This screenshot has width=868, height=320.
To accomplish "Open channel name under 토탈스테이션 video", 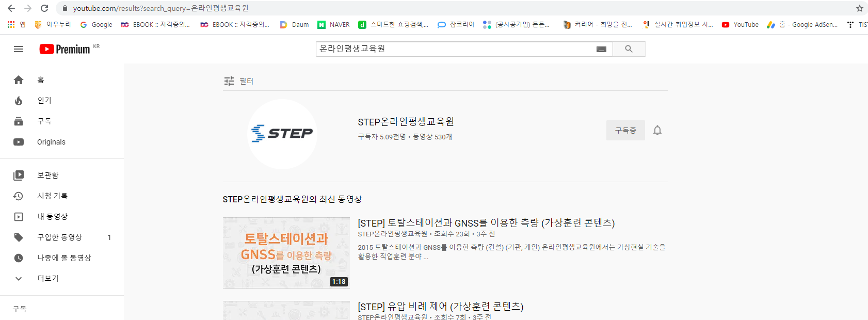I will [393, 234].
